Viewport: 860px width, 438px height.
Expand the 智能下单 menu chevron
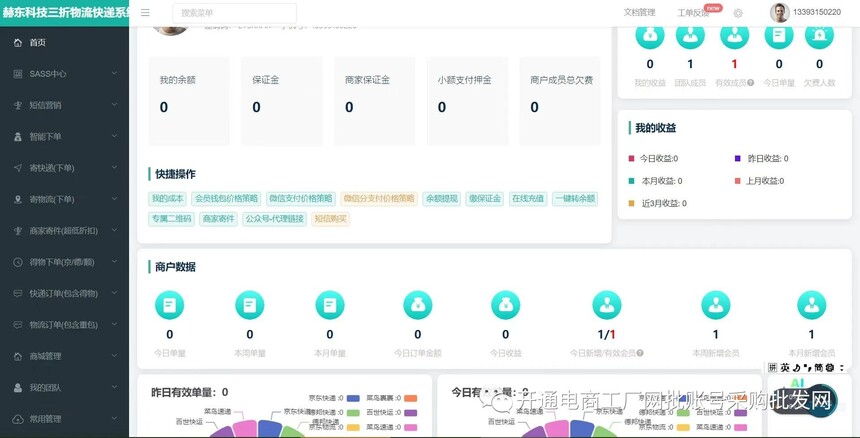(114, 135)
